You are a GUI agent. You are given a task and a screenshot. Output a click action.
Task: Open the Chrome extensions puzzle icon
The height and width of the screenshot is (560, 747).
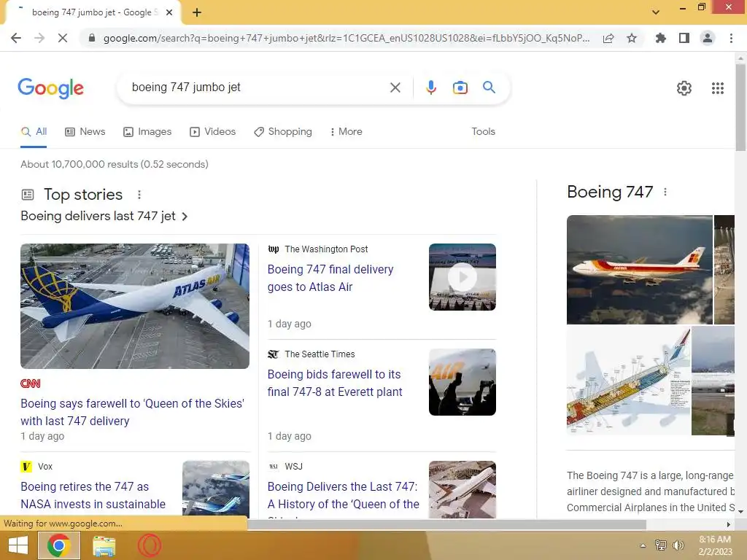coord(660,38)
